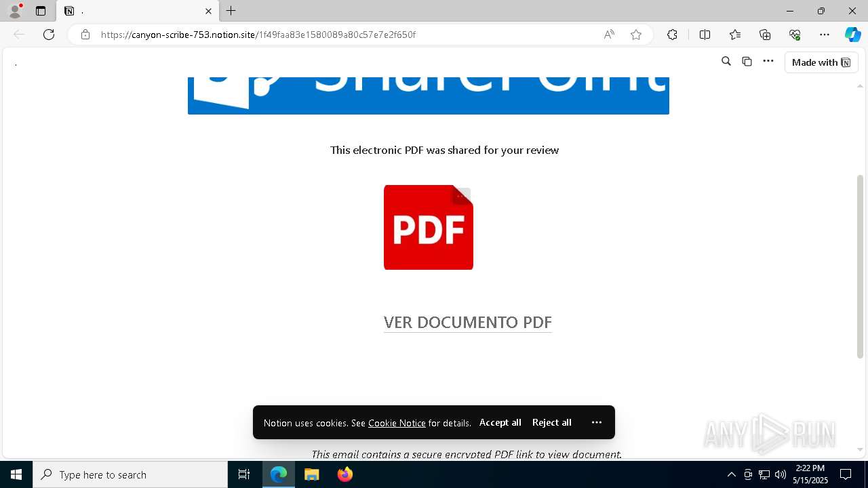Add this page to favorites

pyautogui.click(x=635, y=35)
